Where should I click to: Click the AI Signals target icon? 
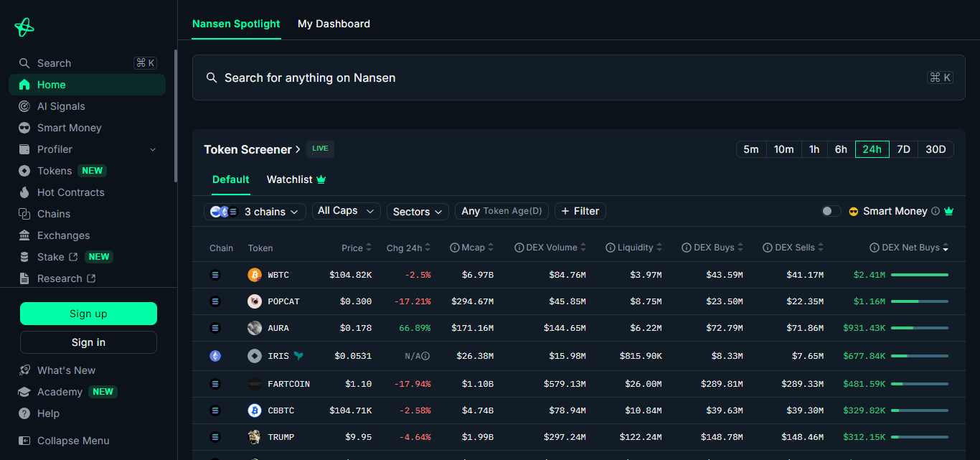pyautogui.click(x=24, y=106)
